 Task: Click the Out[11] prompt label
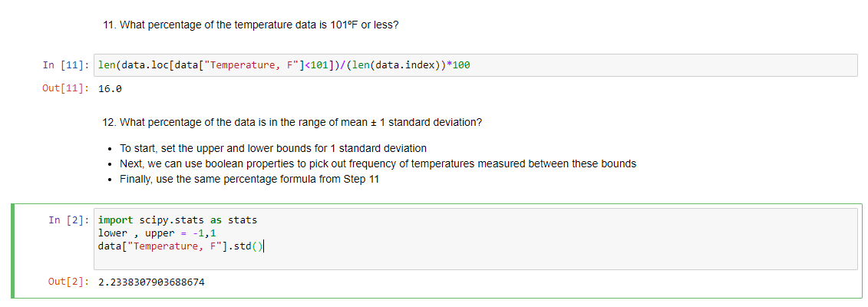coord(66,89)
